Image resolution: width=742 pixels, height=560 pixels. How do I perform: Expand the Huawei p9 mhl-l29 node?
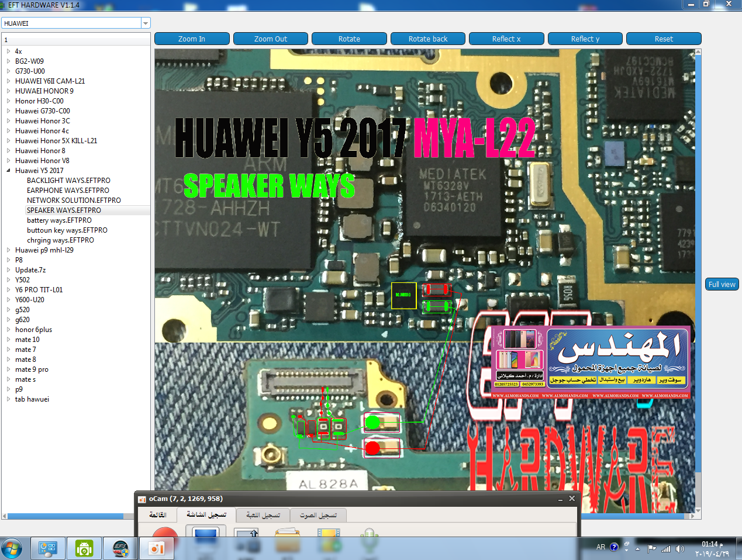(x=8, y=250)
